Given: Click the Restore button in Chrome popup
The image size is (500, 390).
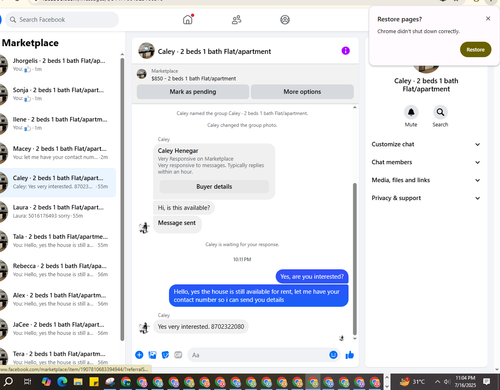Looking at the screenshot, I should (x=475, y=50).
